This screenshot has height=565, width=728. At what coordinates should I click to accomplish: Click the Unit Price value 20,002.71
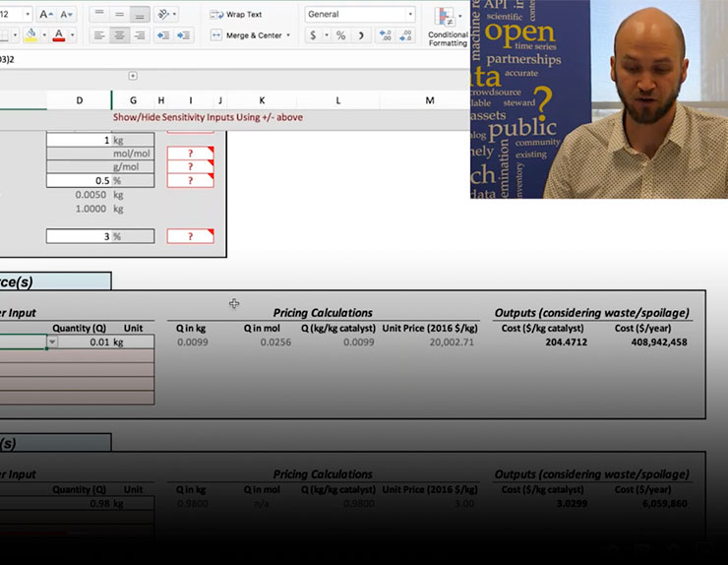452,343
